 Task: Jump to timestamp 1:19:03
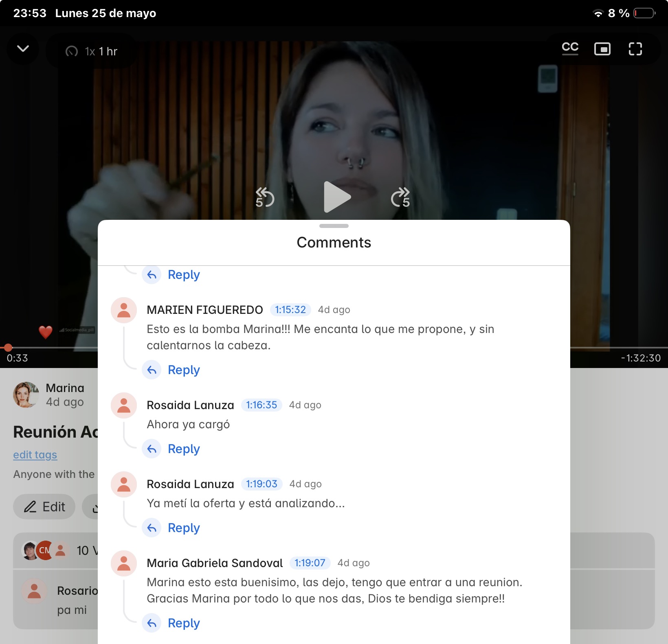[262, 484]
